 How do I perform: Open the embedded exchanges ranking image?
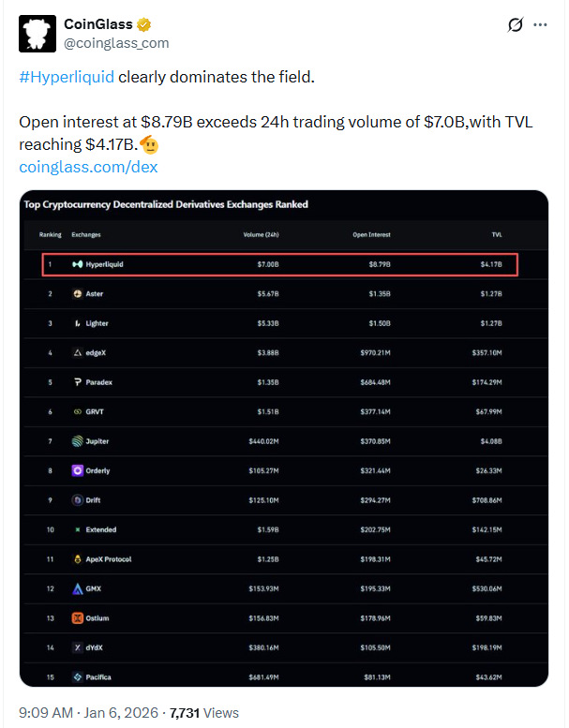[x=284, y=440]
